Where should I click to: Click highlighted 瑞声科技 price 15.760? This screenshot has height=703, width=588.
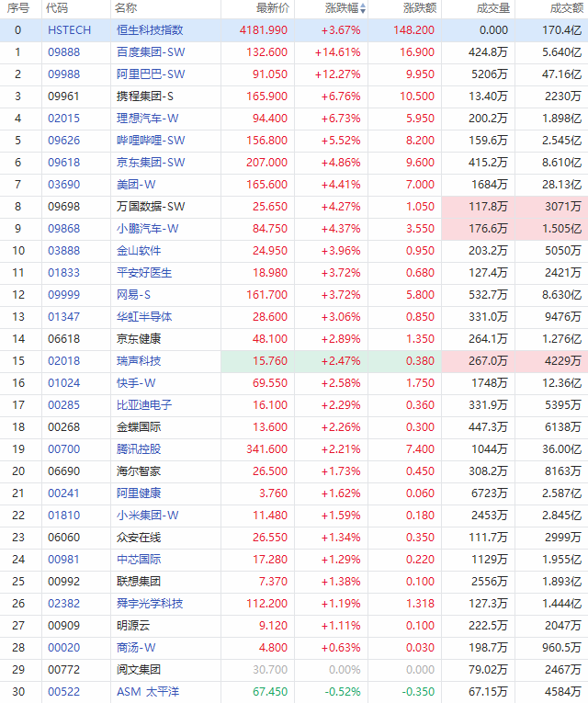[270, 360]
